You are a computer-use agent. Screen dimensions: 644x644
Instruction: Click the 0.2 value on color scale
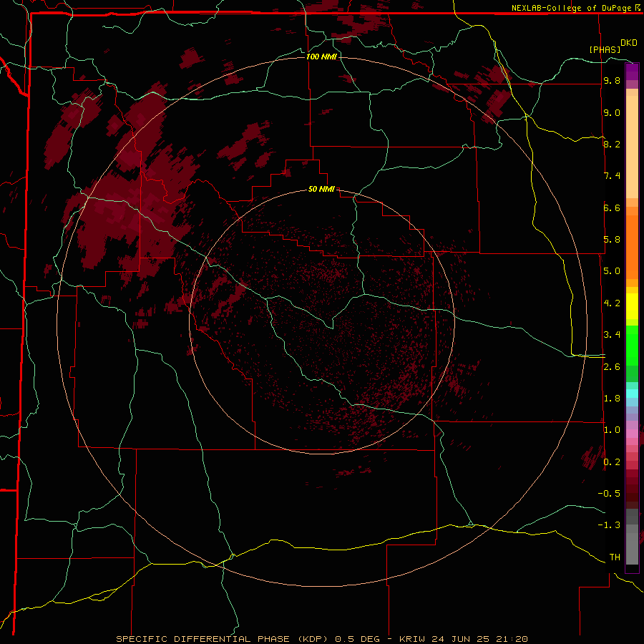[x=612, y=462]
